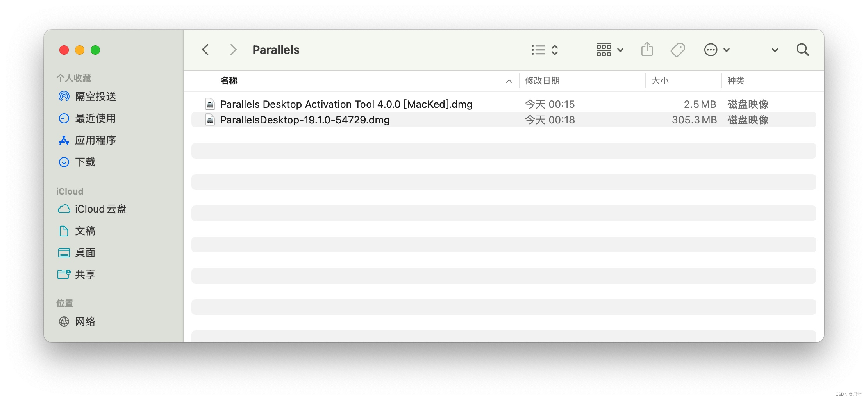Go back with the left chevron
868x400 pixels.
click(205, 50)
